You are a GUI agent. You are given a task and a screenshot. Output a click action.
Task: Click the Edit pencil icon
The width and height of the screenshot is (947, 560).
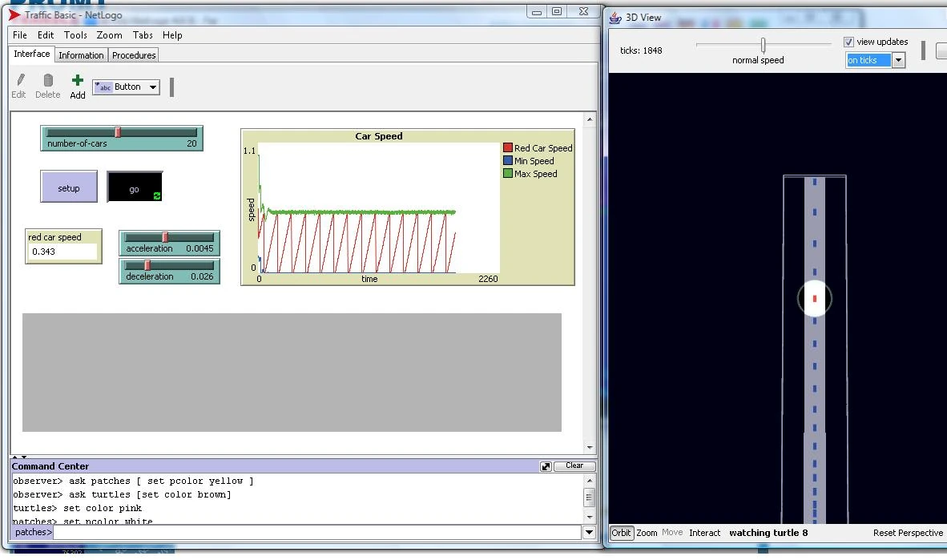tap(19, 80)
